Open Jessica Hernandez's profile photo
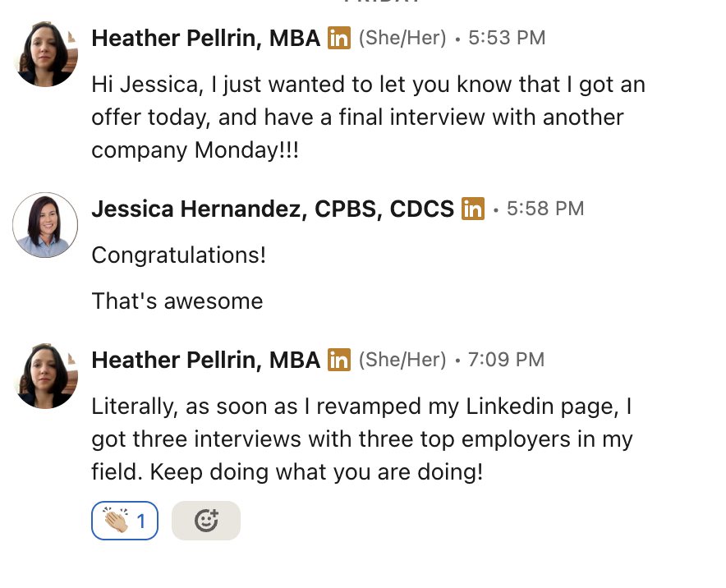Screen dimensions: 726x588 click(x=46, y=225)
